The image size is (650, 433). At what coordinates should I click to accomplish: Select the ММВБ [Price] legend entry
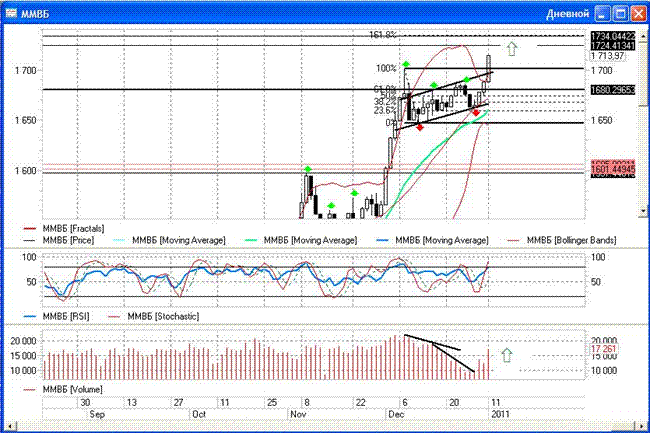pos(59,240)
